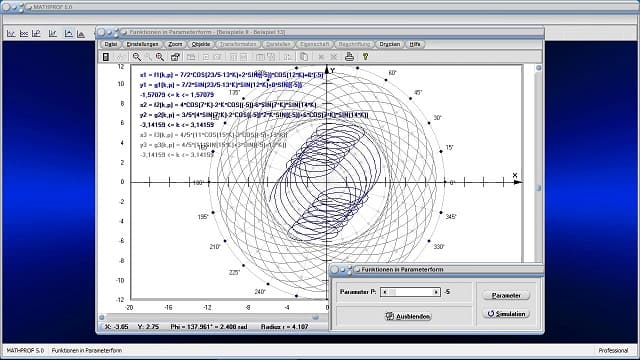Click the '-1,57079 <= k <= 1,57079' range text
Image resolution: width=640 pixels, height=360 pixels.
tap(176, 95)
